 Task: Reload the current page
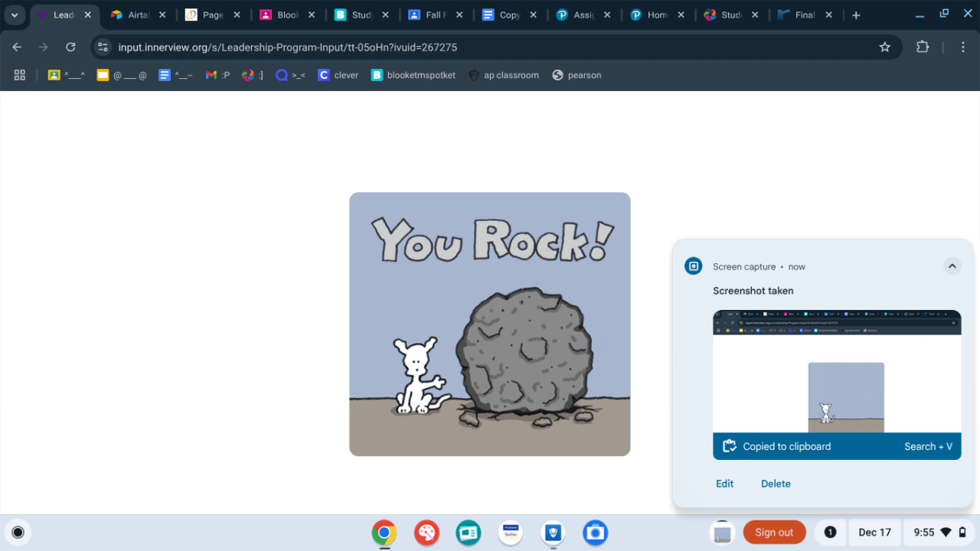click(x=70, y=47)
